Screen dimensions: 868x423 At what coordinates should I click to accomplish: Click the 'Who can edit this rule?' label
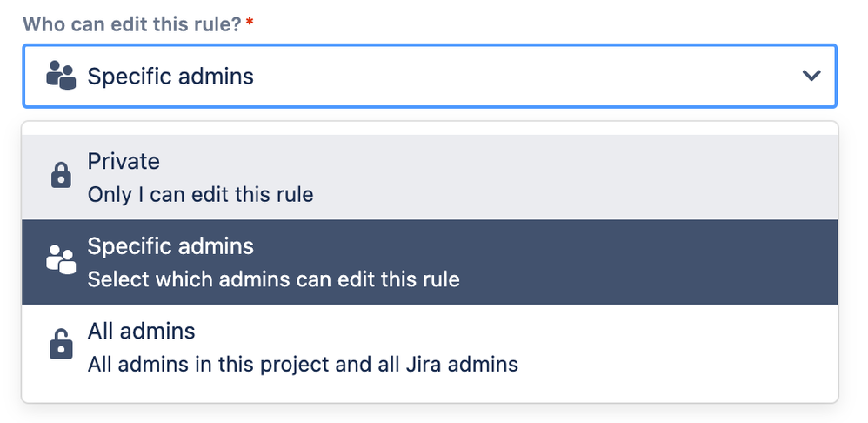click(131, 23)
